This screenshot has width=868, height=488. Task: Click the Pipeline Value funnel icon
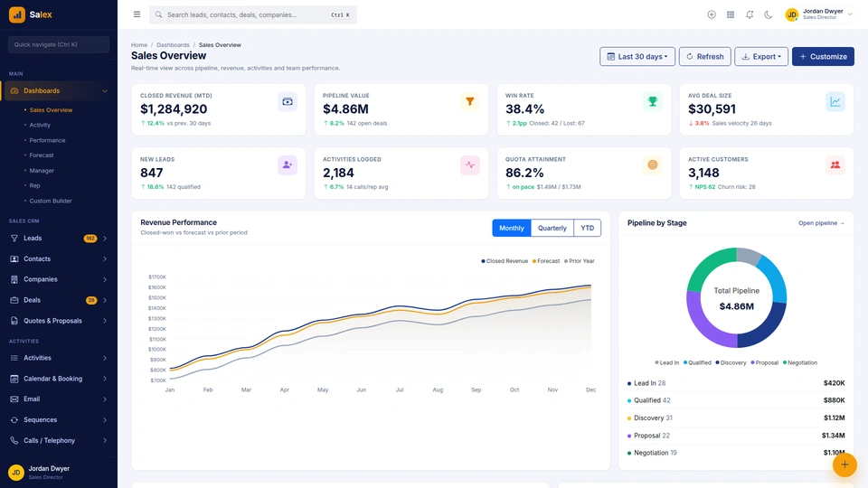coord(470,102)
